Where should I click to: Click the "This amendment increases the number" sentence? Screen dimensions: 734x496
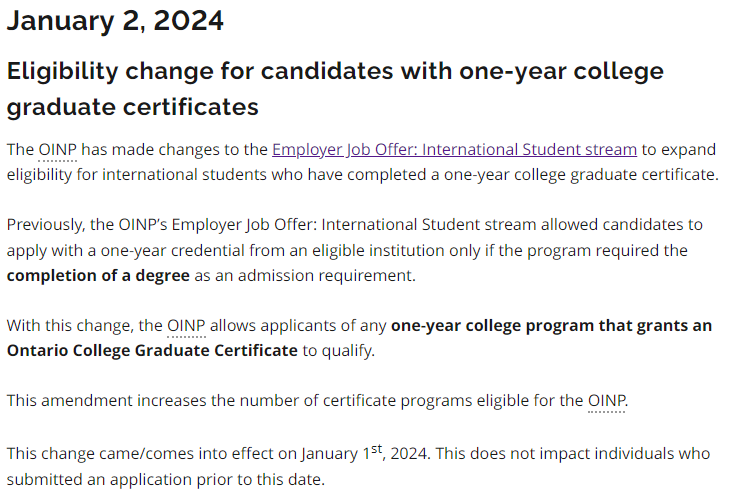point(317,401)
